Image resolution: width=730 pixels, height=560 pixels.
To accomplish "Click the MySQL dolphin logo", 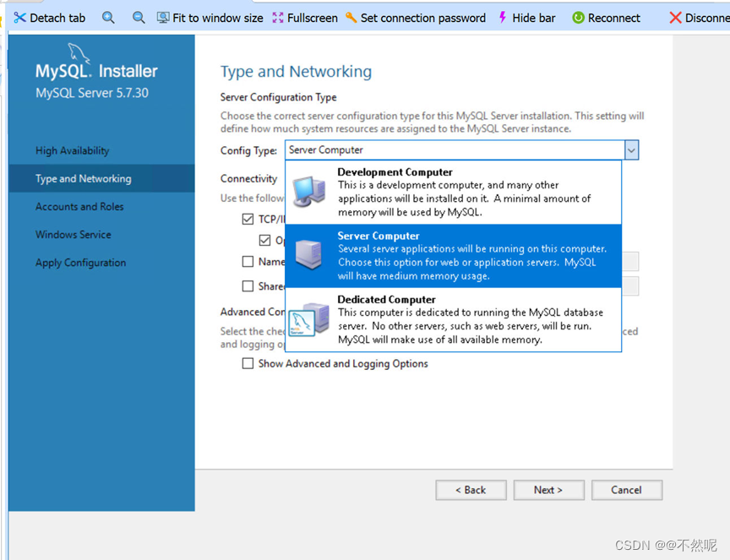I will tap(79, 53).
